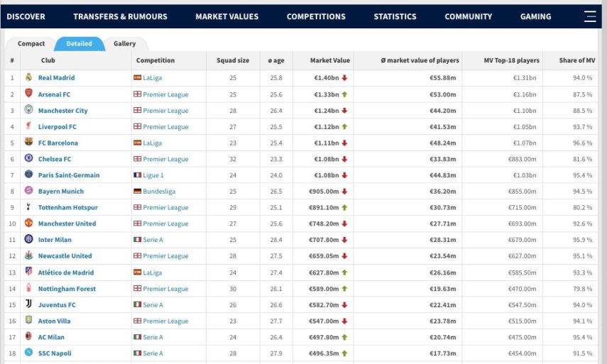Switch to the Compact view tab

pos(31,44)
